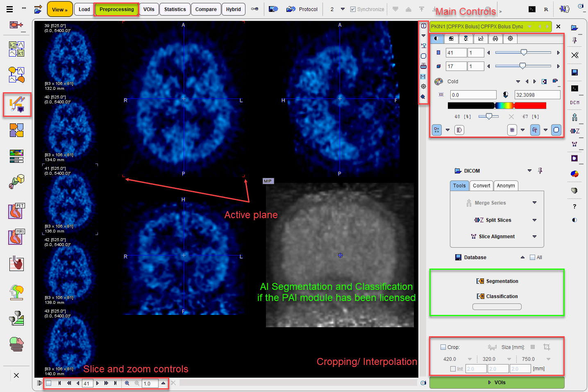Toggle the pin icon next to DICOM
588x392 pixels.
coord(540,171)
